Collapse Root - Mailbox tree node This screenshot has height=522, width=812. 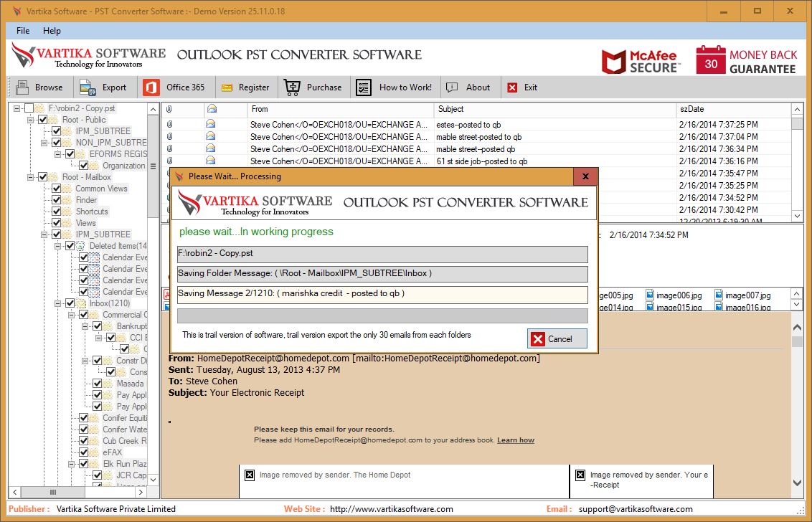click(31, 177)
